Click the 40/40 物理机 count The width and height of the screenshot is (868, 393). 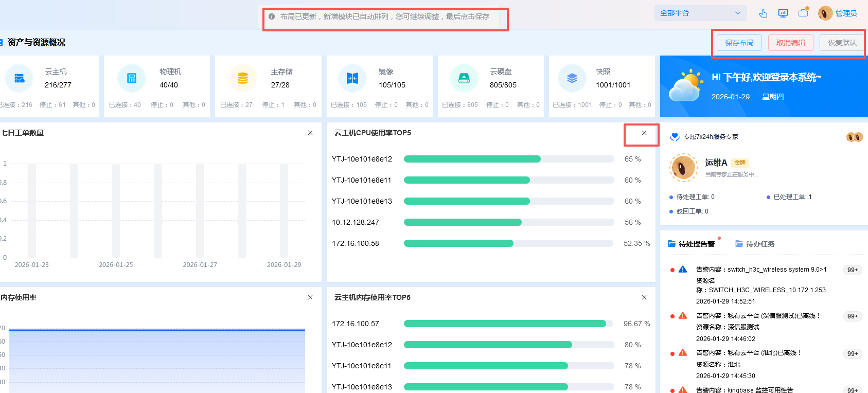click(x=169, y=85)
